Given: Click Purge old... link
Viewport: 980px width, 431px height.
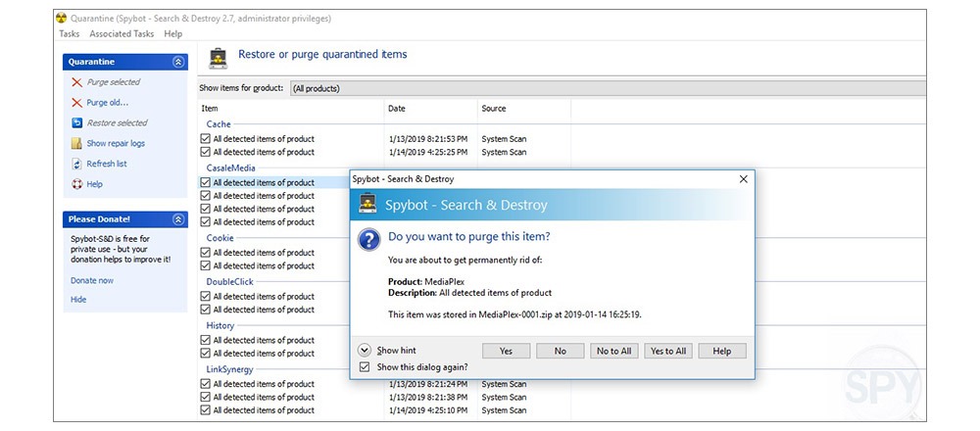Looking at the screenshot, I should (x=108, y=103).
